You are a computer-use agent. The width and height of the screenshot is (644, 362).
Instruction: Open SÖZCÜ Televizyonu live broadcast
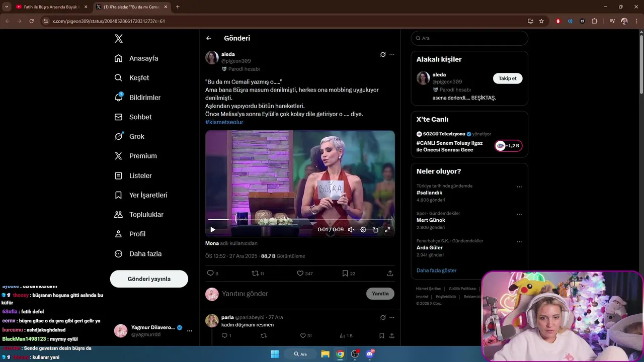pyautogui.click(x=469, y=142)
